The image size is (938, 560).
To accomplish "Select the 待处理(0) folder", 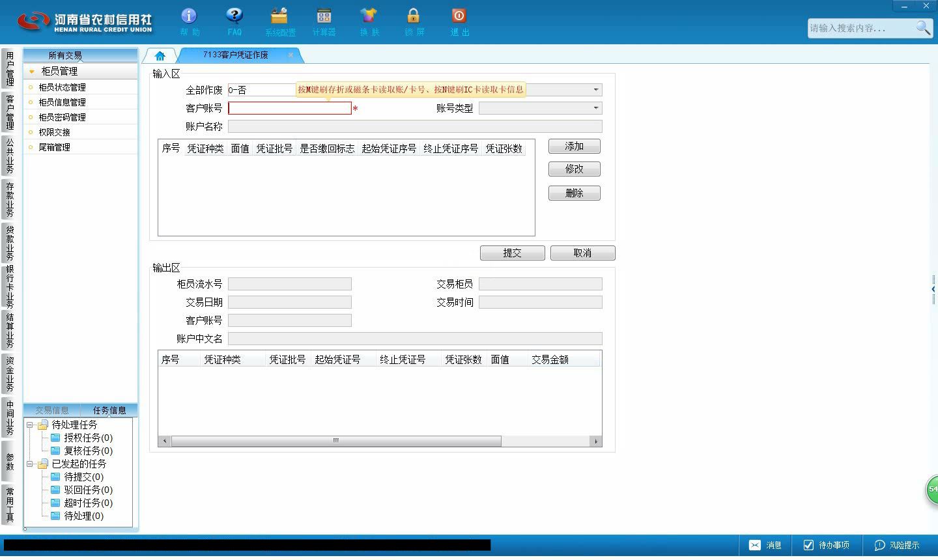I will point(77,516).
